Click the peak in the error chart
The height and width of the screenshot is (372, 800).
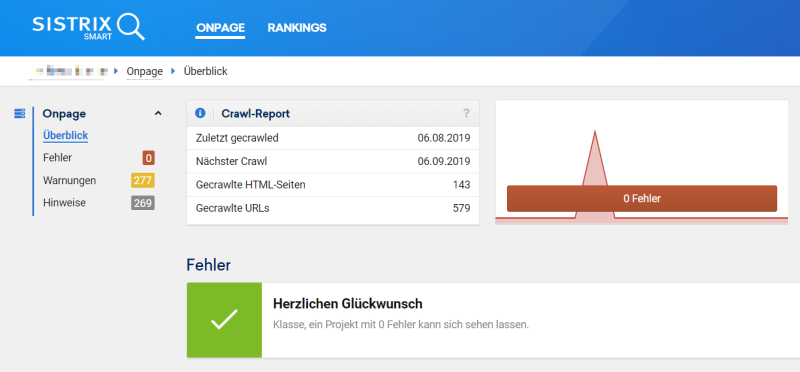(x=595, y=134)
